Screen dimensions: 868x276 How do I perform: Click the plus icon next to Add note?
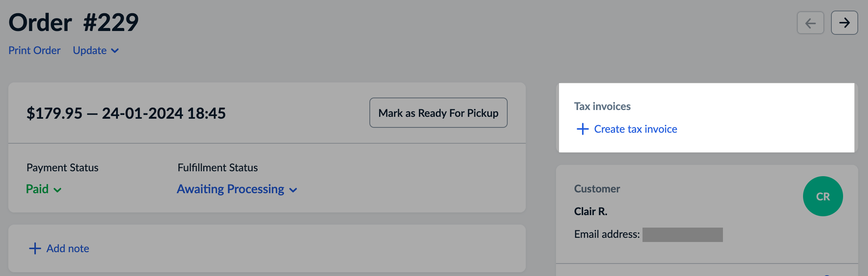[35, 248]
